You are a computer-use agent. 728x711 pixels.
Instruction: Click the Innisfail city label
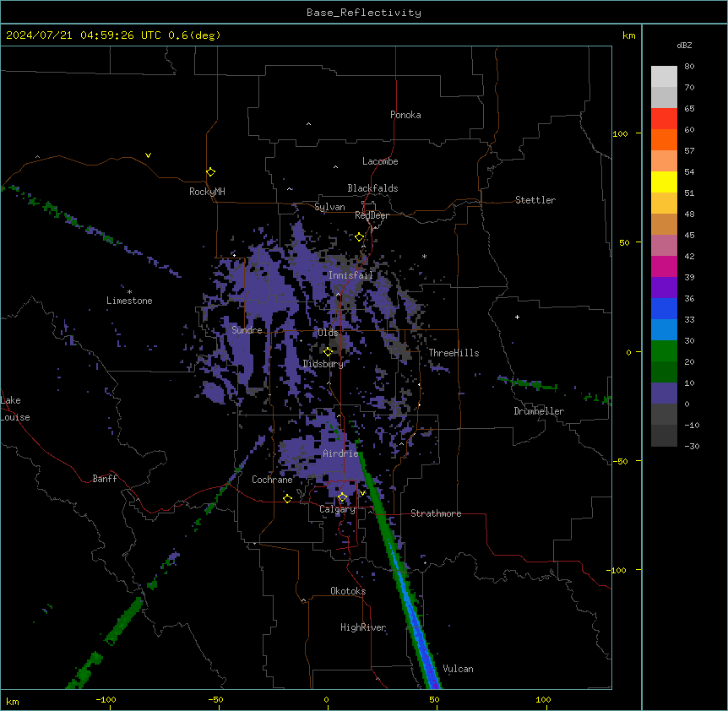coord(351,275)
